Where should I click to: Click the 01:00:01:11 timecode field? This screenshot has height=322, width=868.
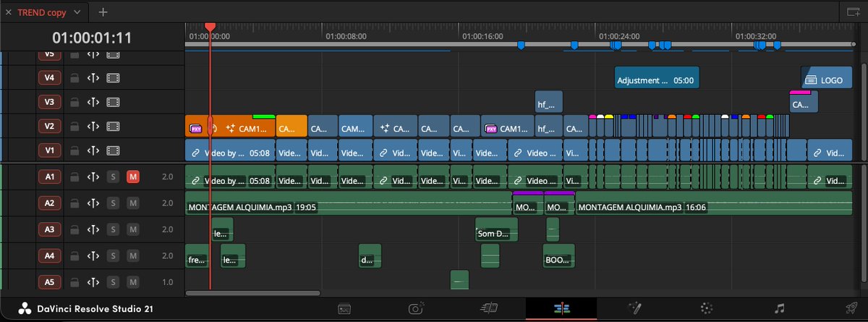(91, 37)
